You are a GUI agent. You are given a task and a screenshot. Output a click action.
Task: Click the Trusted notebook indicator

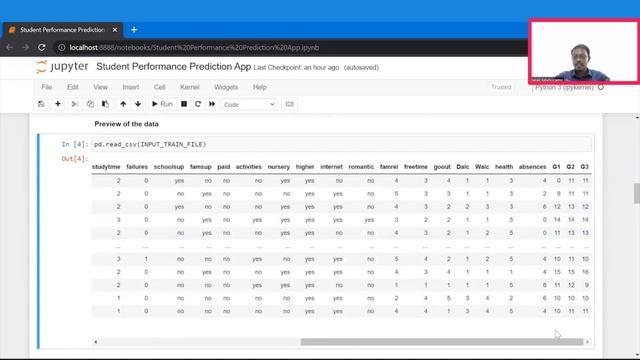[501, 87]
